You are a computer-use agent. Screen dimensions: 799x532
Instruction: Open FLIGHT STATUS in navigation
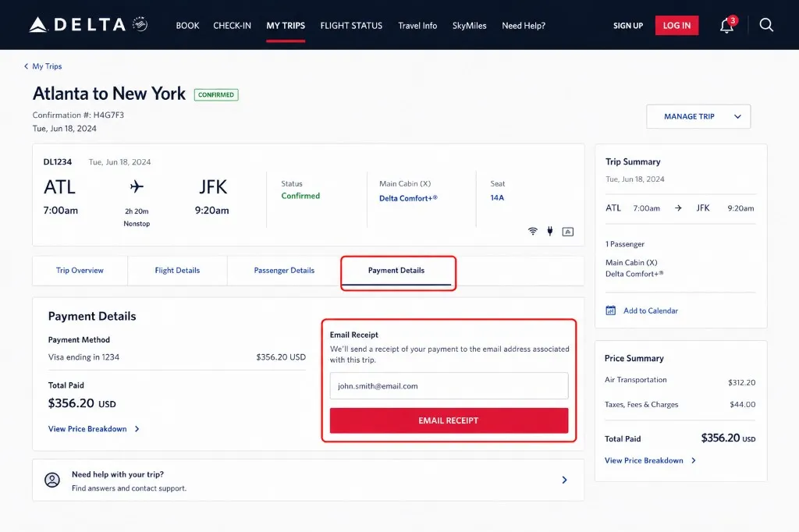coord(351,26)
